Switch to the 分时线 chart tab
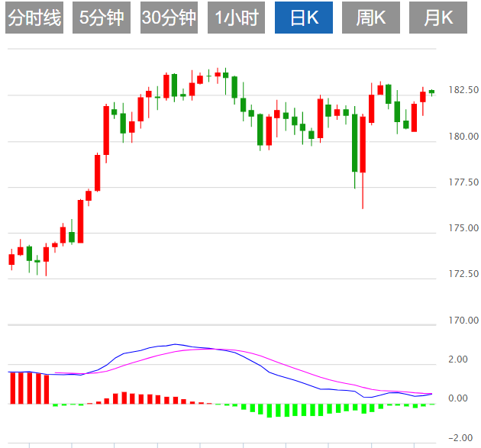Viewport: 481px width, 448px height. [x=34, y=18]
